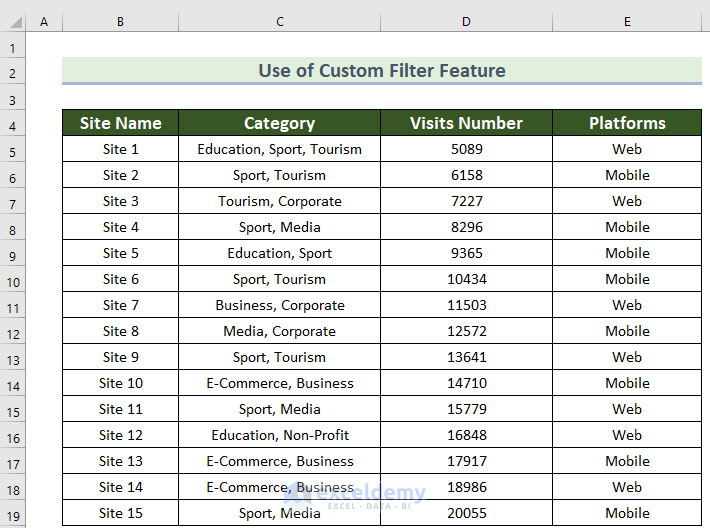Select column A header
This screenshot has width=710, height=528.
(x=44, y=21)
